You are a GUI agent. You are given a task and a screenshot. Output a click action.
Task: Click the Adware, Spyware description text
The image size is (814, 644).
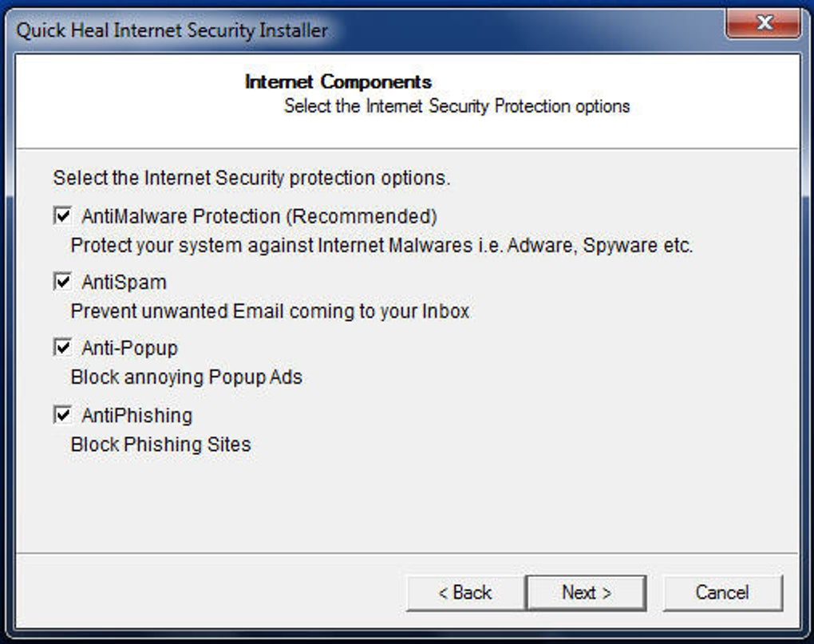coord(381,246)
